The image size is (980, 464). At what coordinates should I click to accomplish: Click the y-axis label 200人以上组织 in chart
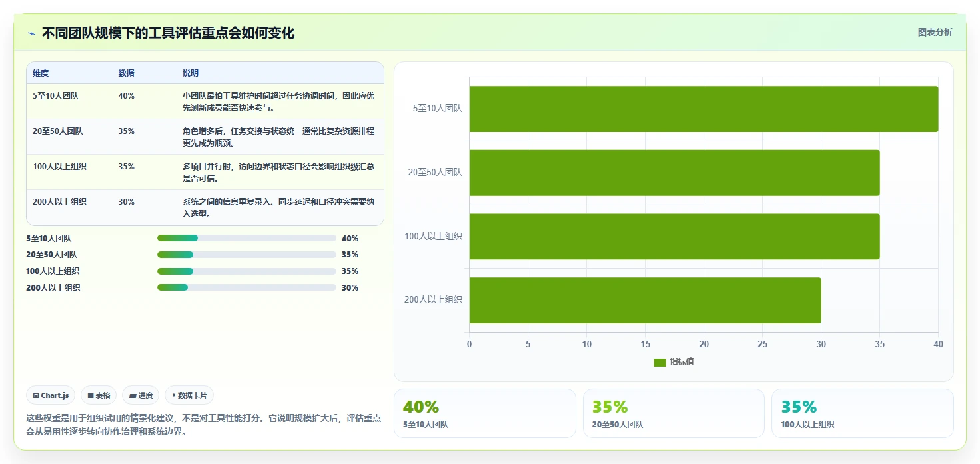pos(433,300)
